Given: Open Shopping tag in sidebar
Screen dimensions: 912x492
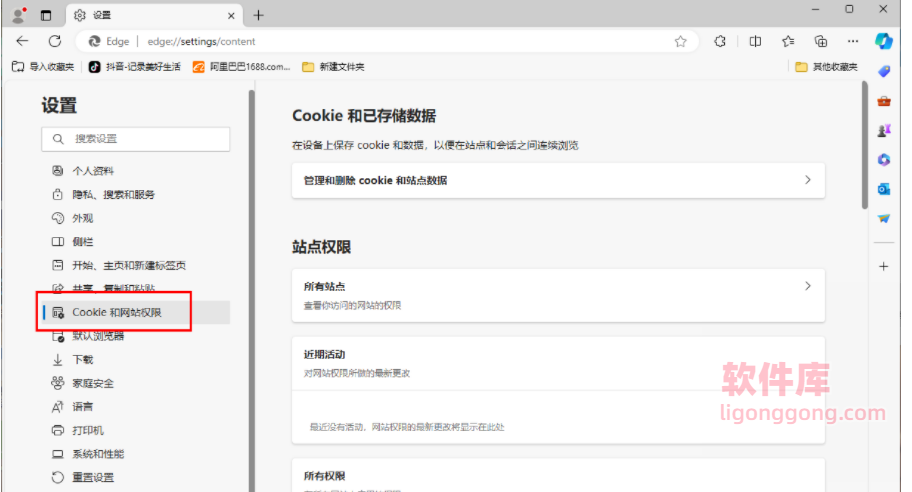Looking at the screenshot, I should click(x=884, y=71).
